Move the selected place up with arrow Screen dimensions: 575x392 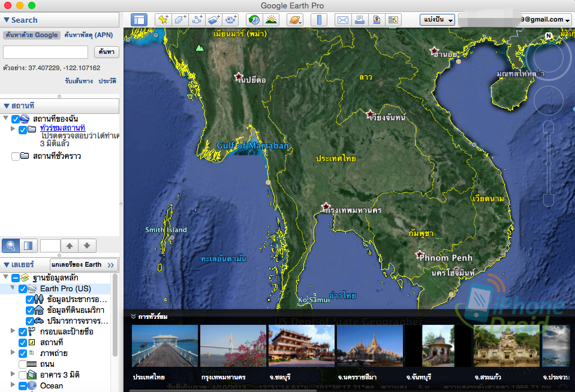[x=70, y=246]
